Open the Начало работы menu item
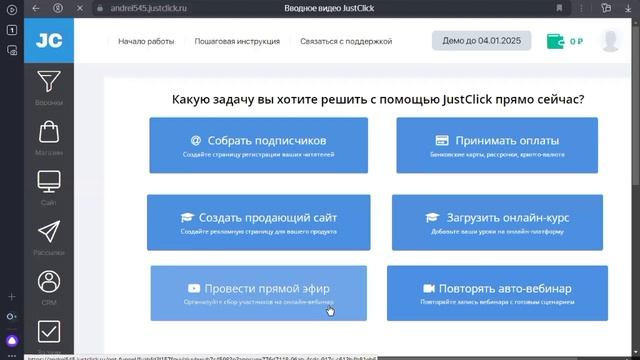Screen dimensions: 640x360 point(146,41)
